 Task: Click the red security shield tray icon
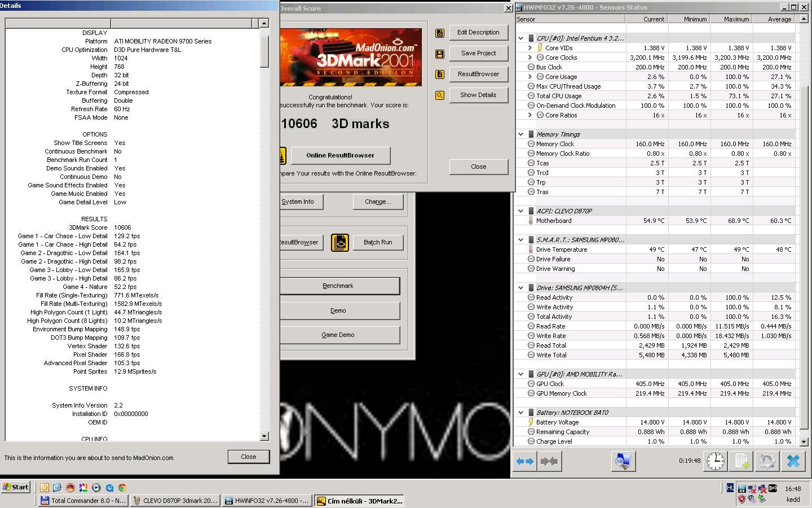coord(742,499)
